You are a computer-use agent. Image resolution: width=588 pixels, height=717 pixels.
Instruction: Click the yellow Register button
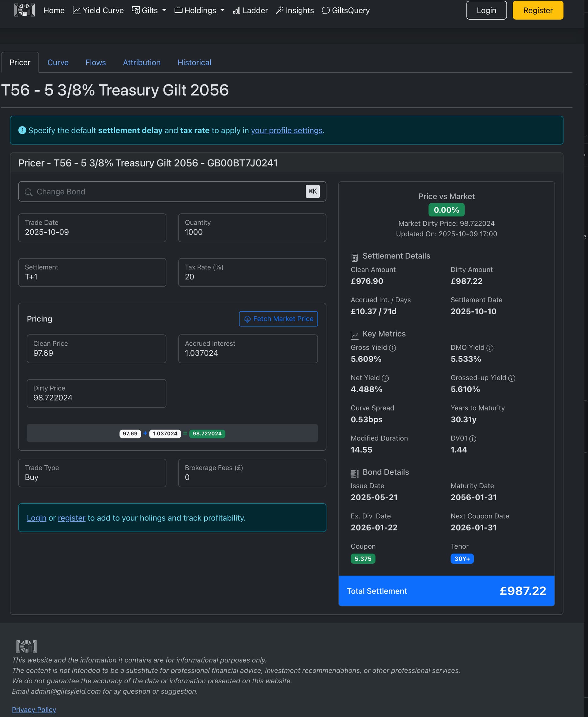pyautogui.click(x=537, y=10)
